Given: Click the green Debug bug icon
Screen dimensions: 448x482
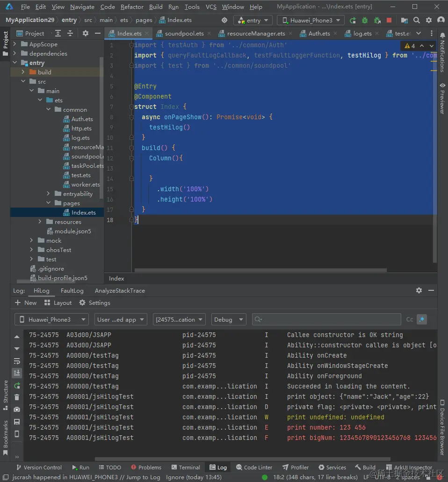Looking at the screenshot, I should click(365, 21).
